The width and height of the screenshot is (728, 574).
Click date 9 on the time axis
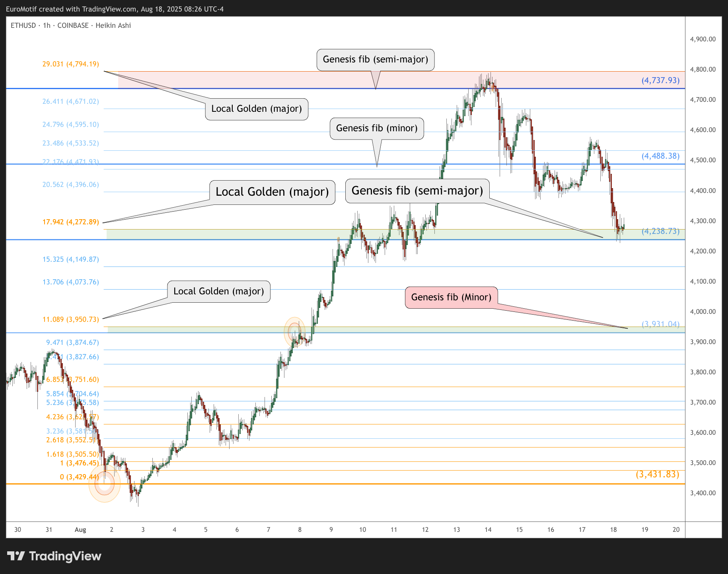[x=331, y=529]
